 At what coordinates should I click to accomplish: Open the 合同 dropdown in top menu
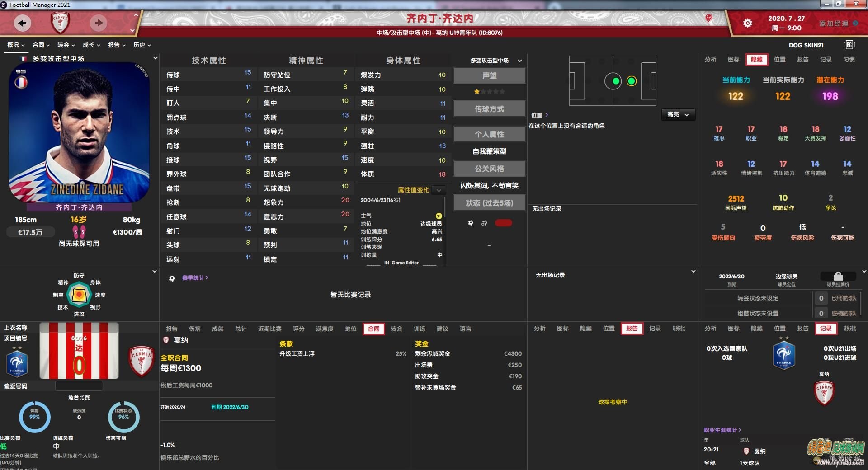pos(41,45)
